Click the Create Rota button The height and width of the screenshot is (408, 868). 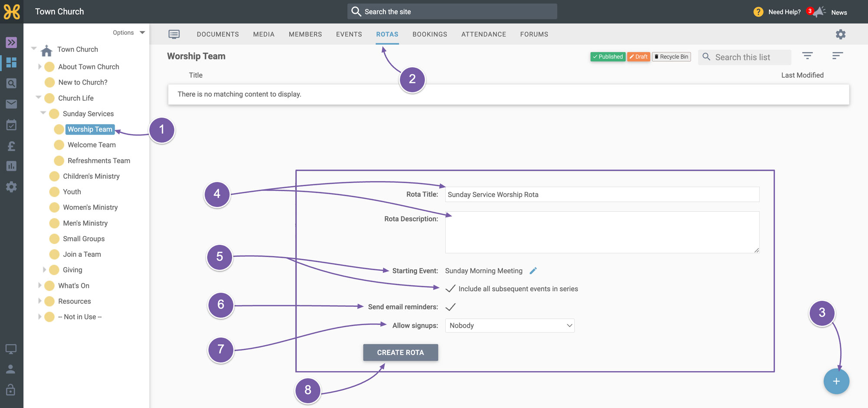point(401,352)
